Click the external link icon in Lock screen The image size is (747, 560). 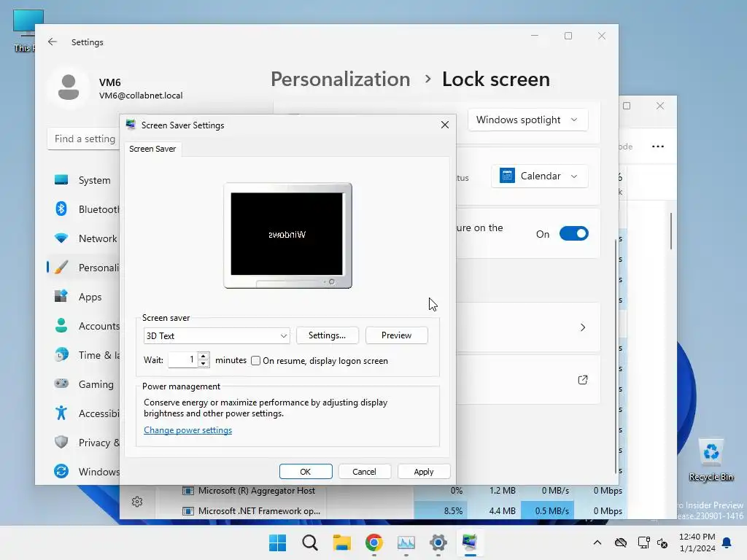(583, 379)
